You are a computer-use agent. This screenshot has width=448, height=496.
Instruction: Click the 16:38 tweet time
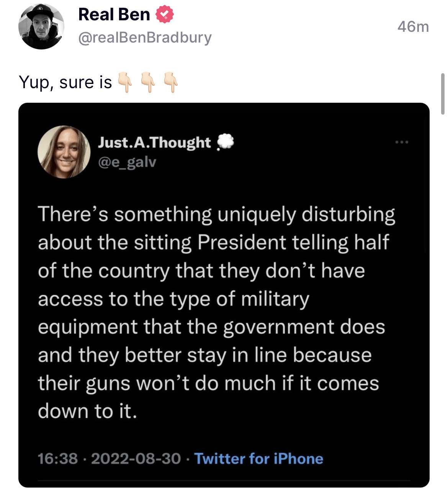57,458
